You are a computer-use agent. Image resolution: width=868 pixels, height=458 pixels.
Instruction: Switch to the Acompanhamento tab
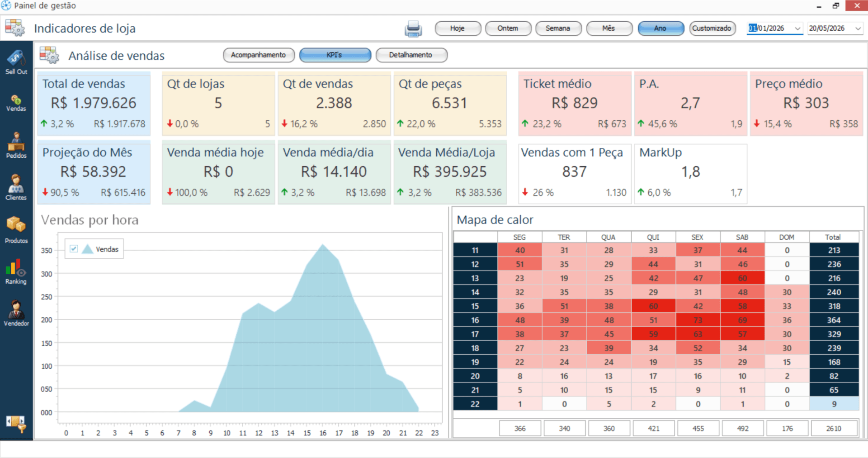click(259, 55)
